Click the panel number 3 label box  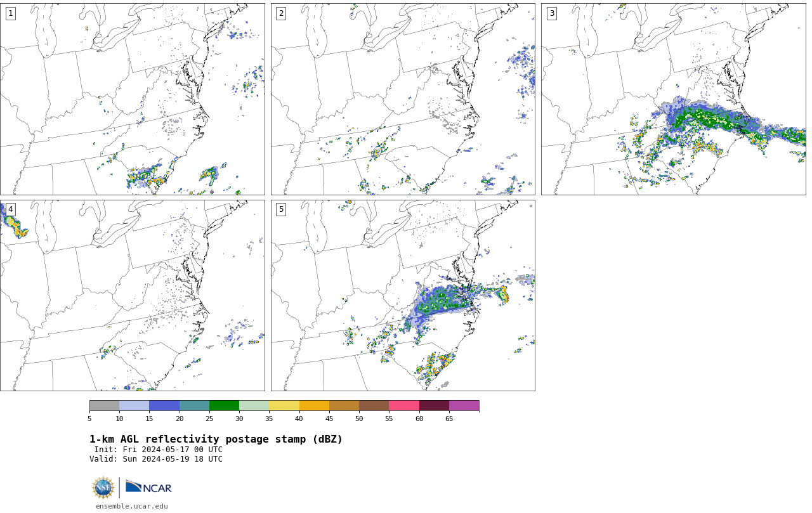click(552, 13)
